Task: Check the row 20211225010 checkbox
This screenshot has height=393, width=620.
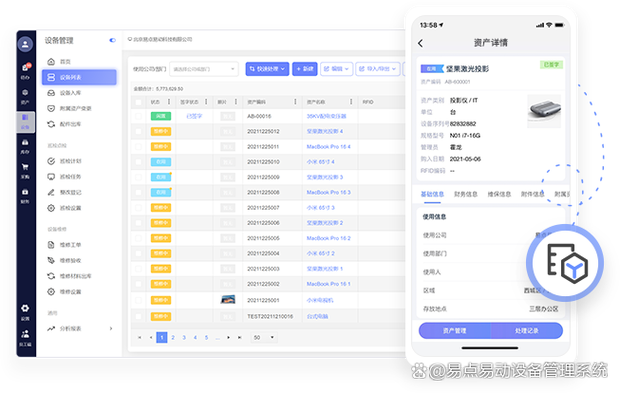Action: click(x=138, y=162)
